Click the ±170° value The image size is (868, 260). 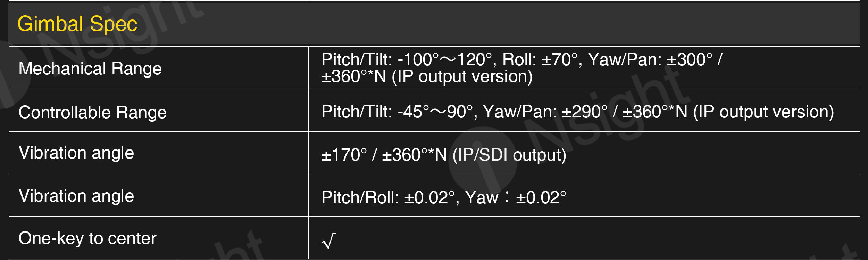pos(344,155)
